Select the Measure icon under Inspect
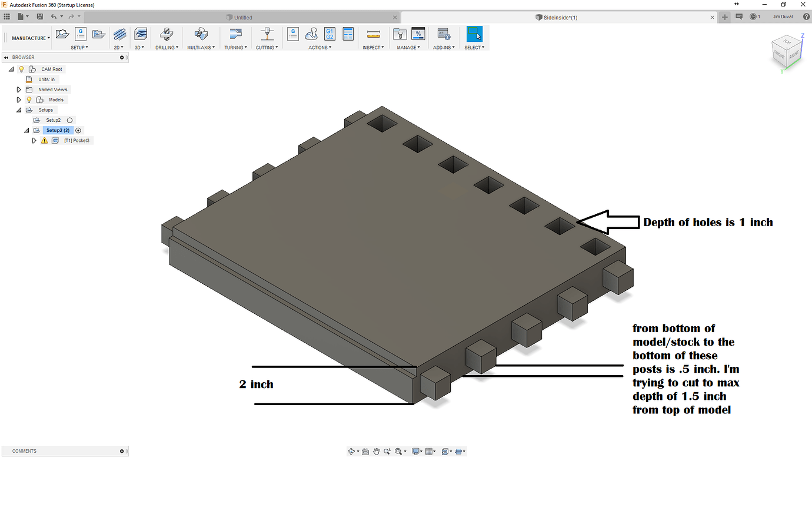This screenshot has height=517, width=812. 372,34
